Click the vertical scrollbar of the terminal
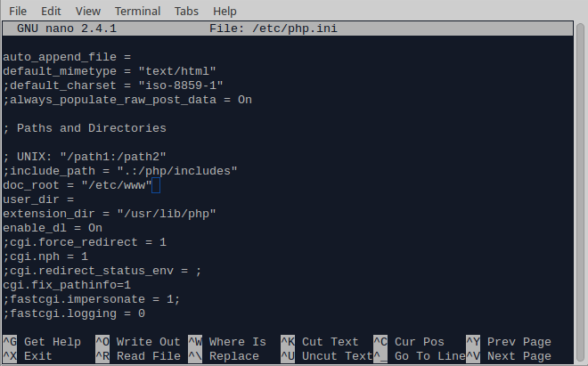The image size is (588, 366). tap(580, 192)
